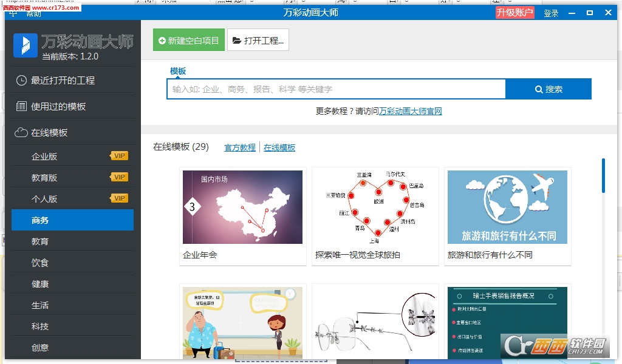Click the VIP badge next to 企业版

click(x=119, y=155)
